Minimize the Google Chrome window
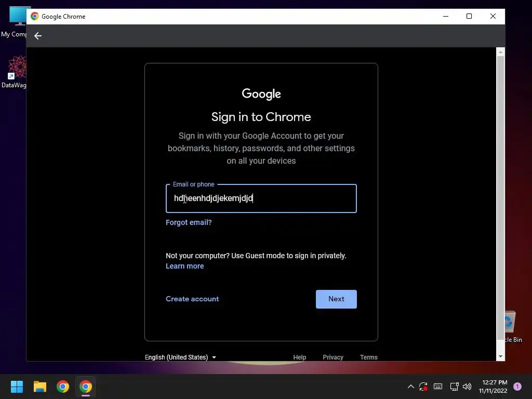This screenshot has height=399, width=532. pos(446,16)
